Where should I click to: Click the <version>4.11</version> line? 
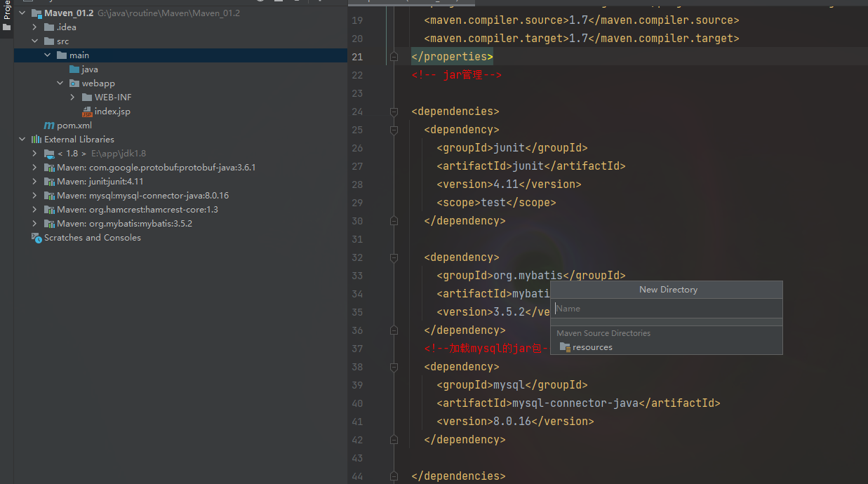[509, 184]
